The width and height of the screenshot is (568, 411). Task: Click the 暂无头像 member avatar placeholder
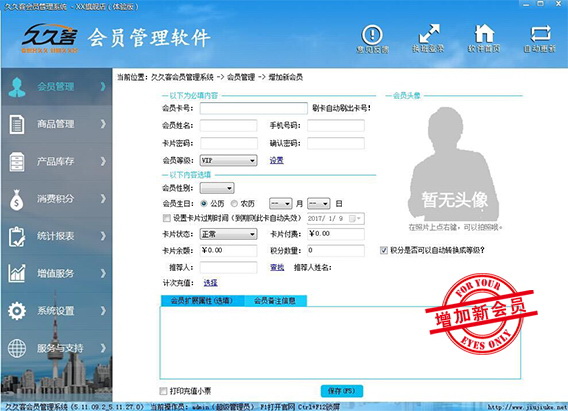point(454,164)
